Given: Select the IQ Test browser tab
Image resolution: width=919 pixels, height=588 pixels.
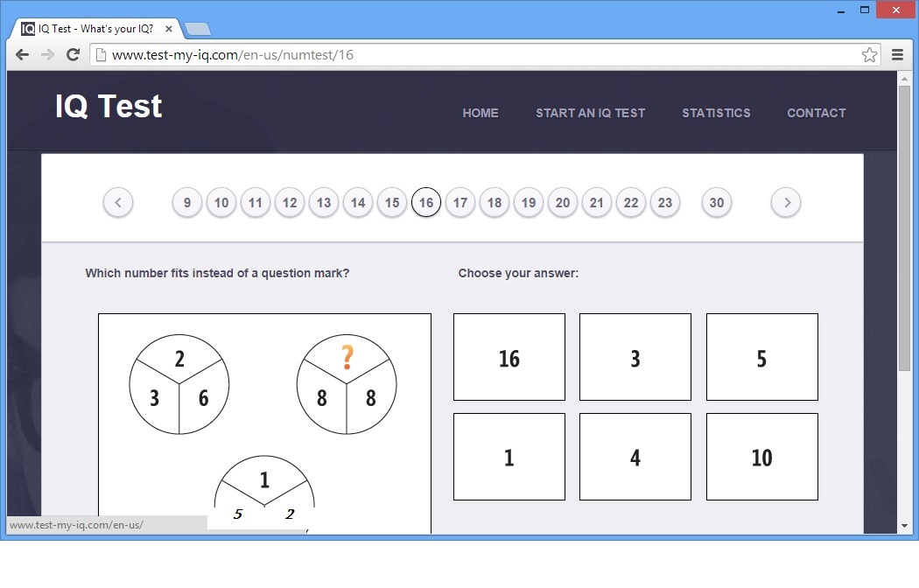Looking at the screenshot, I should point(96,29).
